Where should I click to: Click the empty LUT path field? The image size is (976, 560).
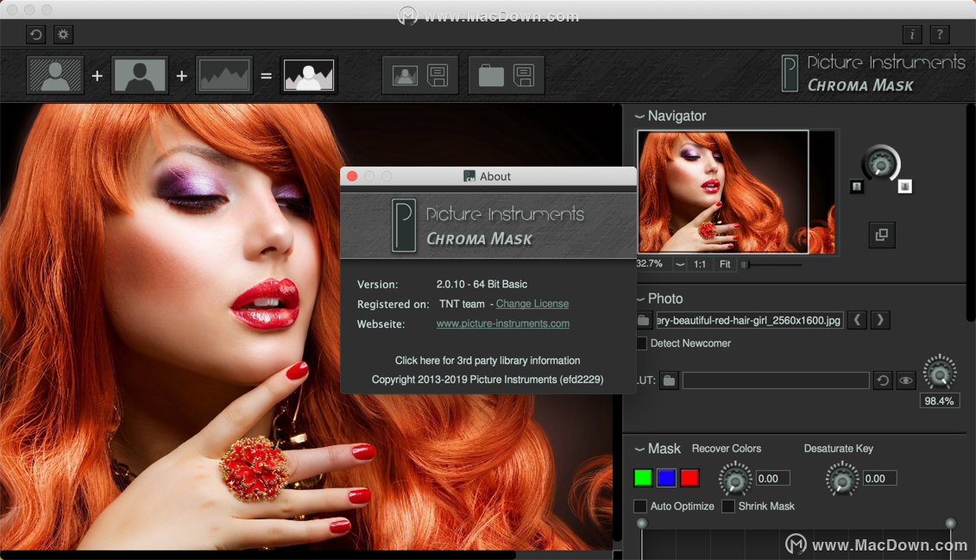776,381
